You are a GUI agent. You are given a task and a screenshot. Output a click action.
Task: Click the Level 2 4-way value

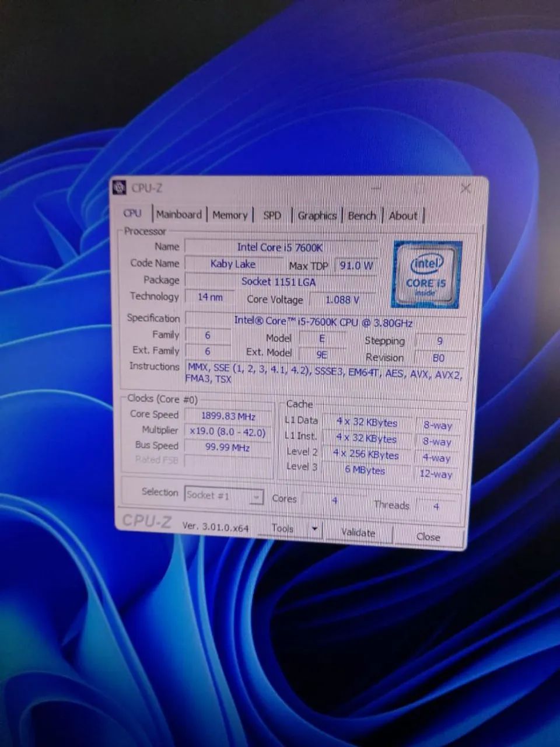click(436, 458)
